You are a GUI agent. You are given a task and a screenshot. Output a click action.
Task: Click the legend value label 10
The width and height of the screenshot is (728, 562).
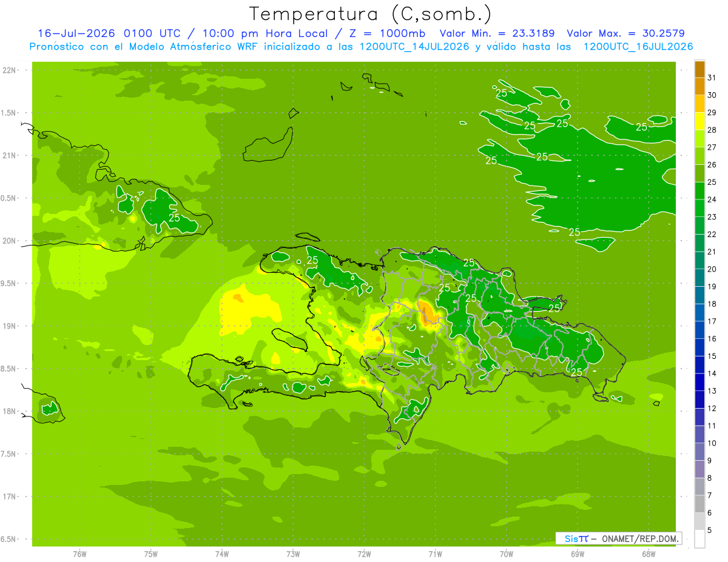712,444
